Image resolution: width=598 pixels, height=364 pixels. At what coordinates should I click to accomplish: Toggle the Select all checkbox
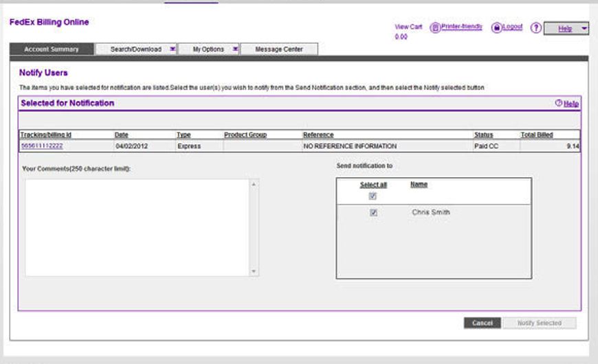click(x=373, y=196)
